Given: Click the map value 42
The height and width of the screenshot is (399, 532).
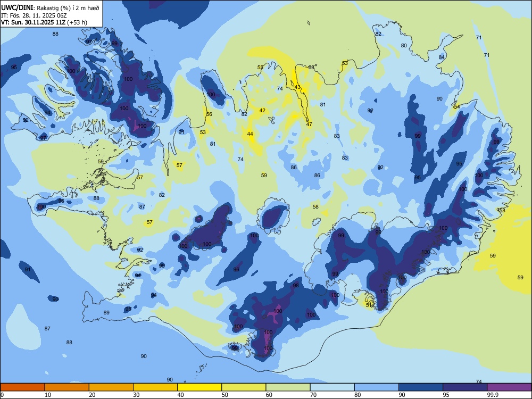Looking at the screenshot, I should [x=262, y=110].
